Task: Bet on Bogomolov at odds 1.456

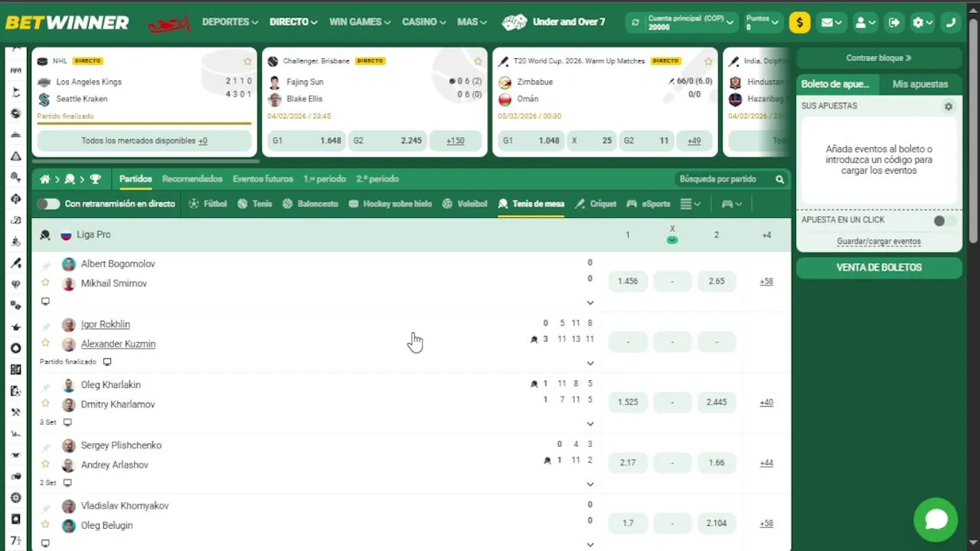Action: [x=628, y=282]
